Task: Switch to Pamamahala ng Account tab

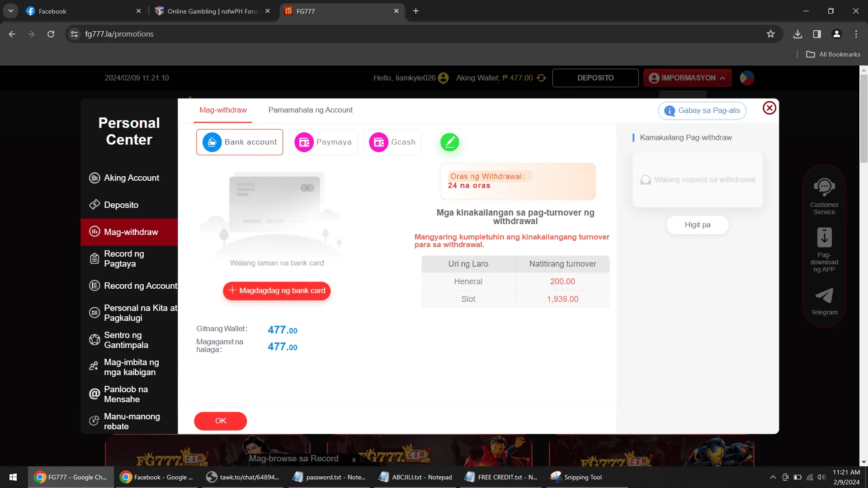Action: 310,110
